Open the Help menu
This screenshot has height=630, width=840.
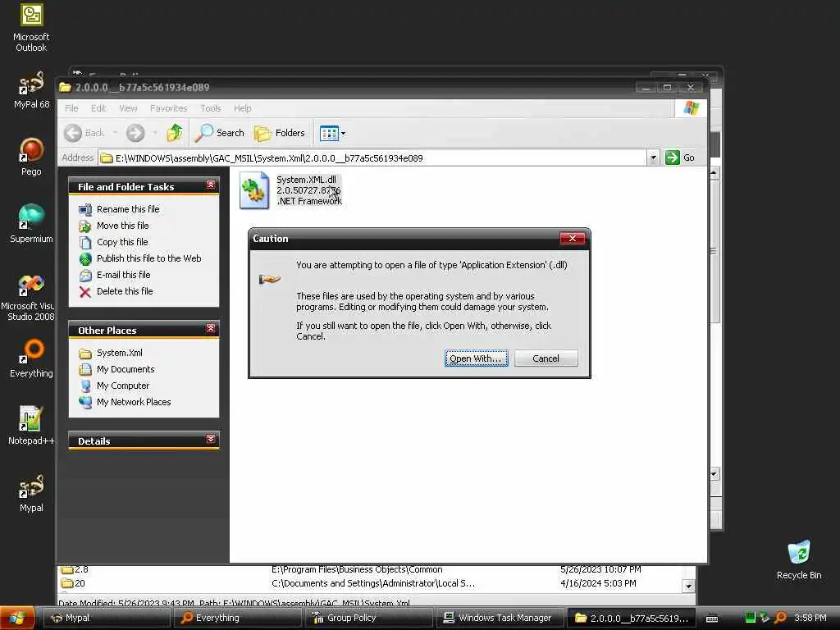242,108
